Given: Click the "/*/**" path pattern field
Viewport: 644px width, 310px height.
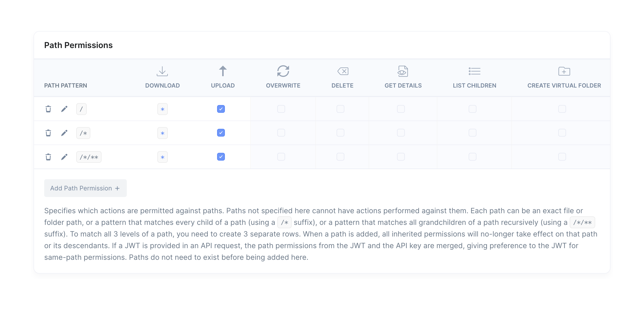Looking at the screenshot, I should tap(89, 157).
